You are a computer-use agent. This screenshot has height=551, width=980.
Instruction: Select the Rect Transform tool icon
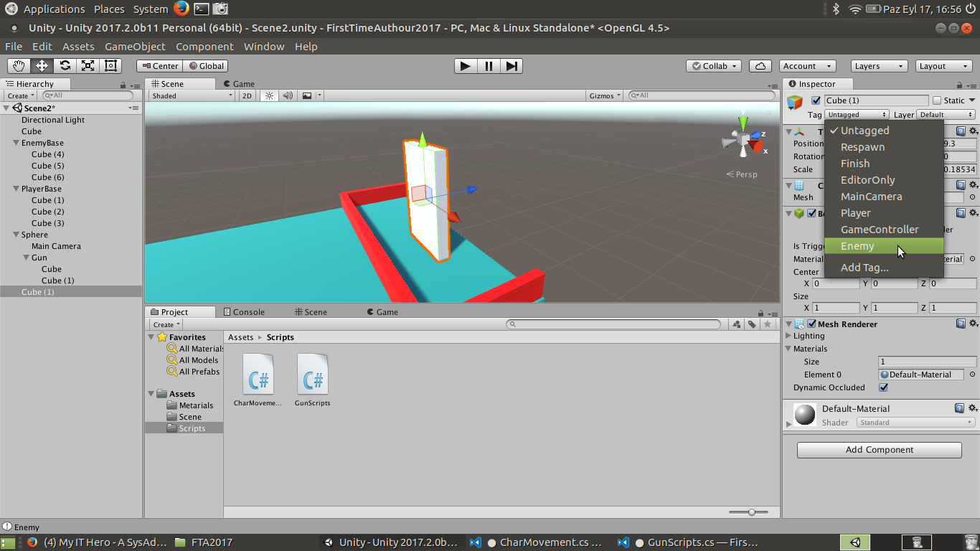(x=110, y=66)
